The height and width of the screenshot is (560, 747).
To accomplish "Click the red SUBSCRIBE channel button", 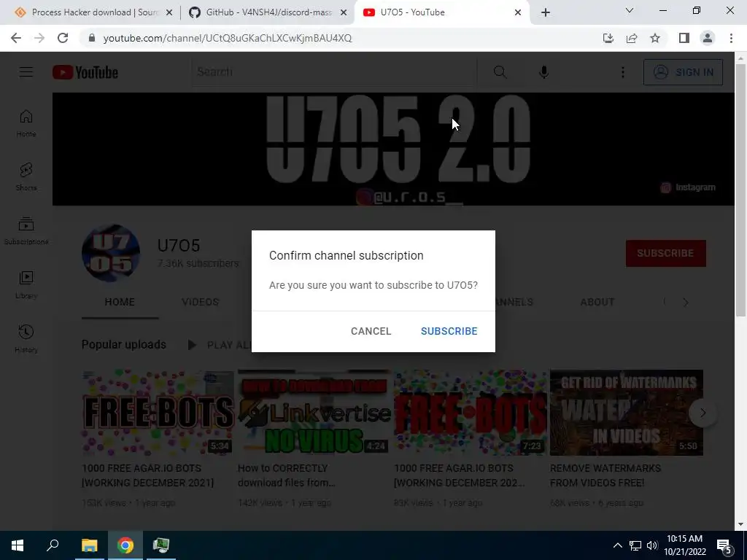I will tap(665, 253).
